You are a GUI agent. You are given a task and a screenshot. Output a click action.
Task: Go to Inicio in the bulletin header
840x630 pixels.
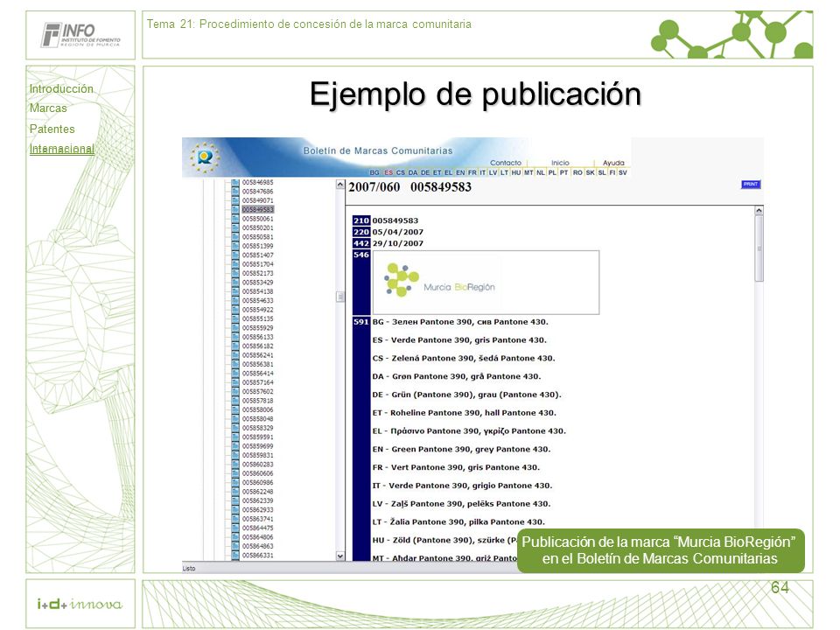coord(560,163)
